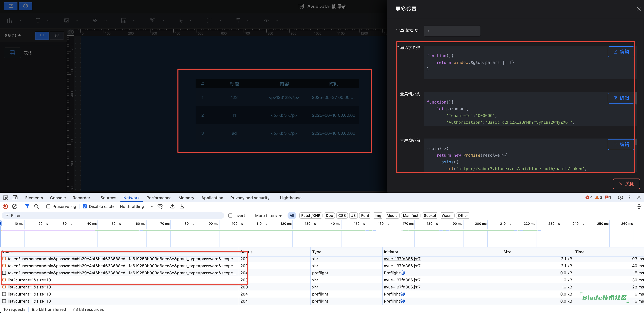Screen dimensions: 644x313
Task: Expand the code component dropdown arrow
Action: tap(277, 21)
